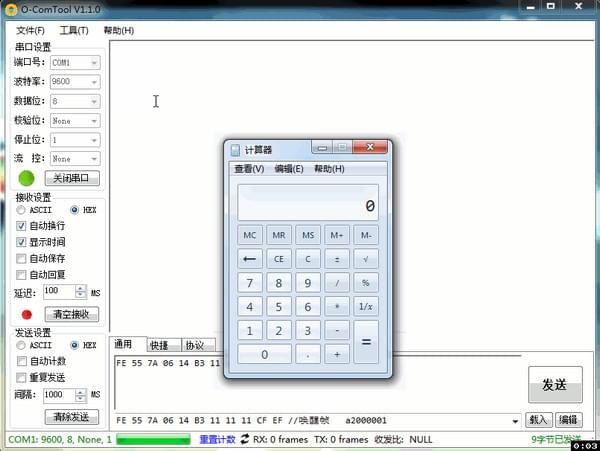Click the calculator plus-minus key
The image size is (600, 451).
click(337, 259)
